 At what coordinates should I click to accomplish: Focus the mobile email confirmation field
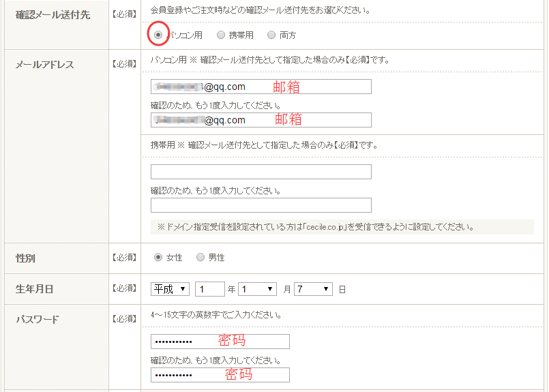[x=261, y=205]
